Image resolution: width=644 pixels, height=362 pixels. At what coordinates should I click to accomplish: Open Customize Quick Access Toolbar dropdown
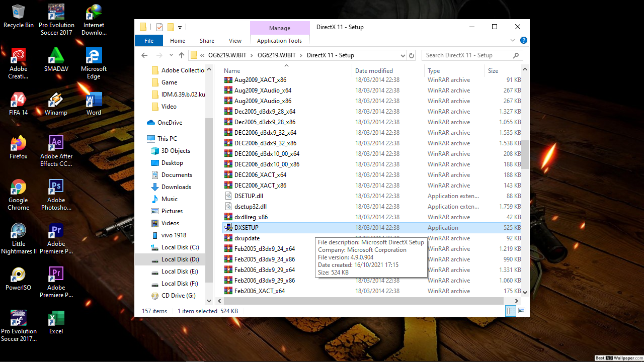[x=180, y=27]
